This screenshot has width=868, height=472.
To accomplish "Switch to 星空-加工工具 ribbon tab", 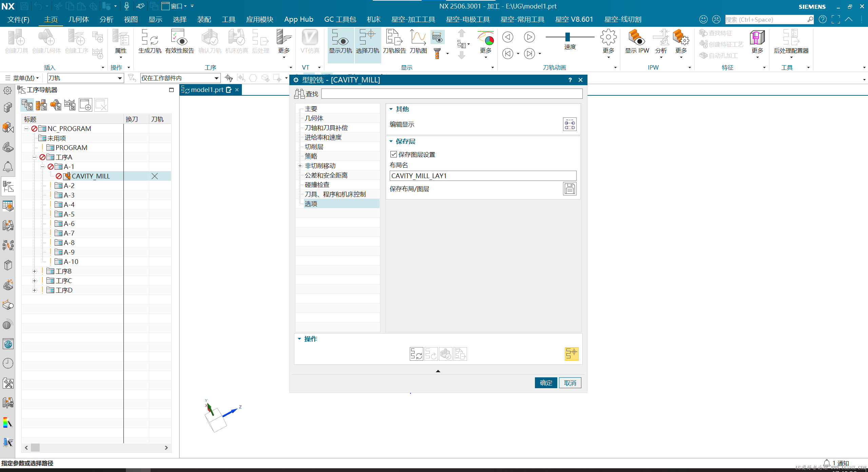I will [413, 19].
